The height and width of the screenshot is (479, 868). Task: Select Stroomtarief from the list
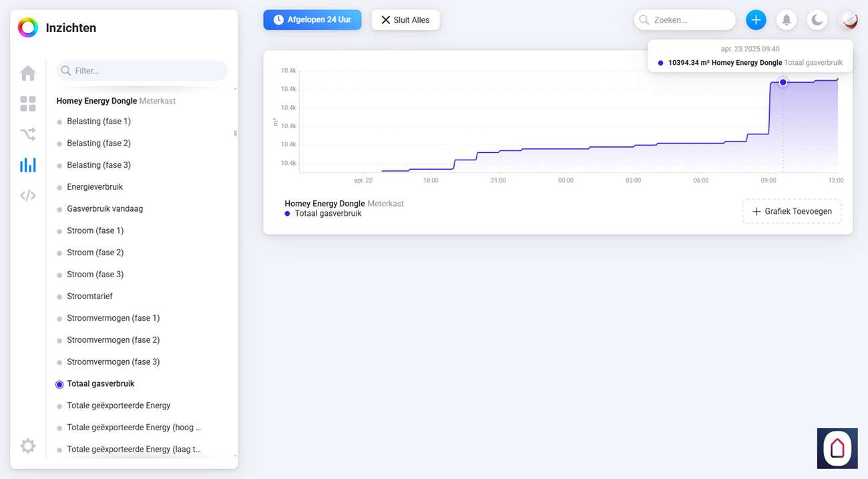(x=89, y=297)
